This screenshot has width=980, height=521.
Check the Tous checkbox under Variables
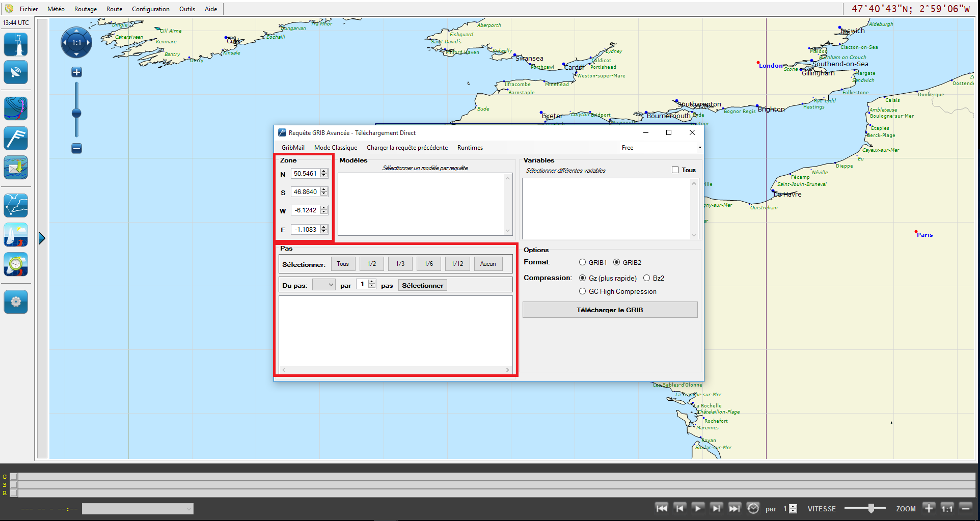click(x=675, y=170)
